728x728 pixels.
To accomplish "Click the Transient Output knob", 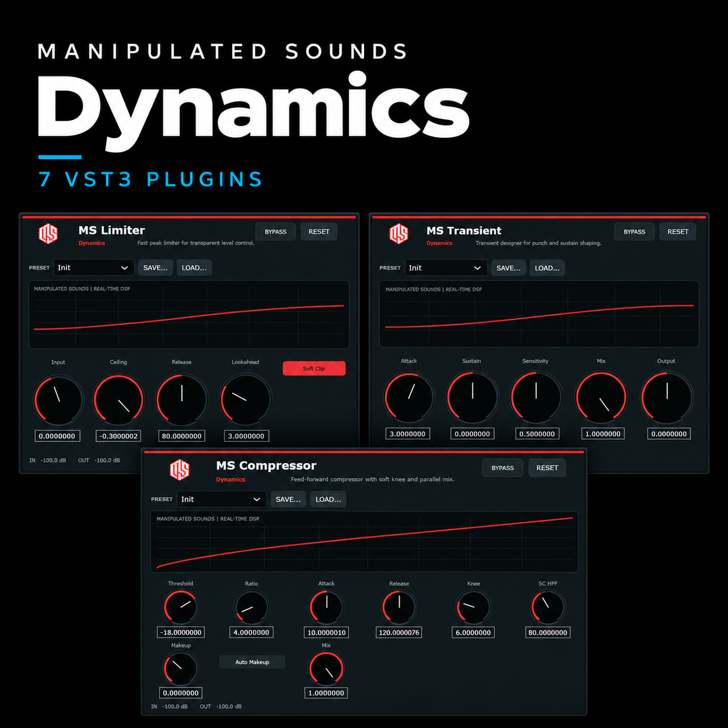I will coord(667,397).
